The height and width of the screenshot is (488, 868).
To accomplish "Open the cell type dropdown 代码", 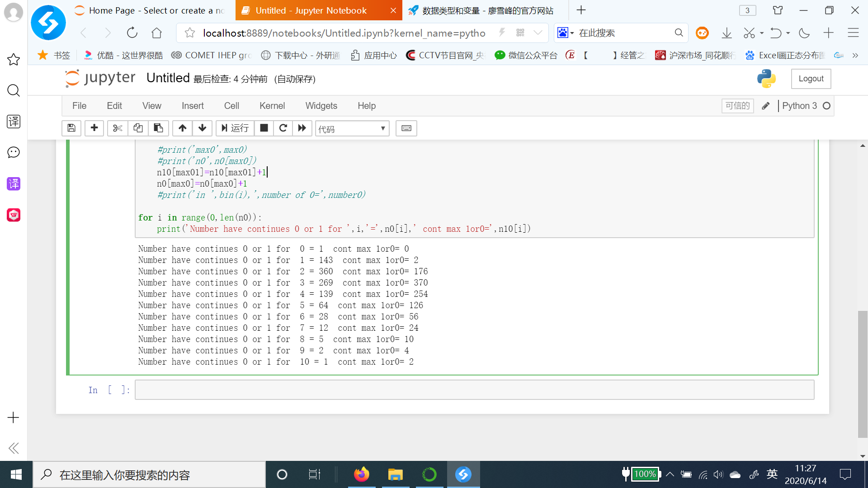I will pos(352,129).
